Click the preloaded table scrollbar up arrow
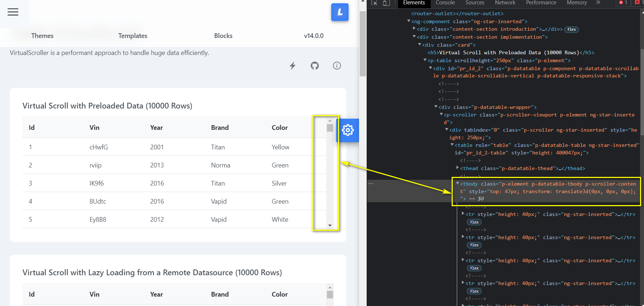The height and width of the screenshot is (306, 644). pyautogui.click(x=330, y=120)
